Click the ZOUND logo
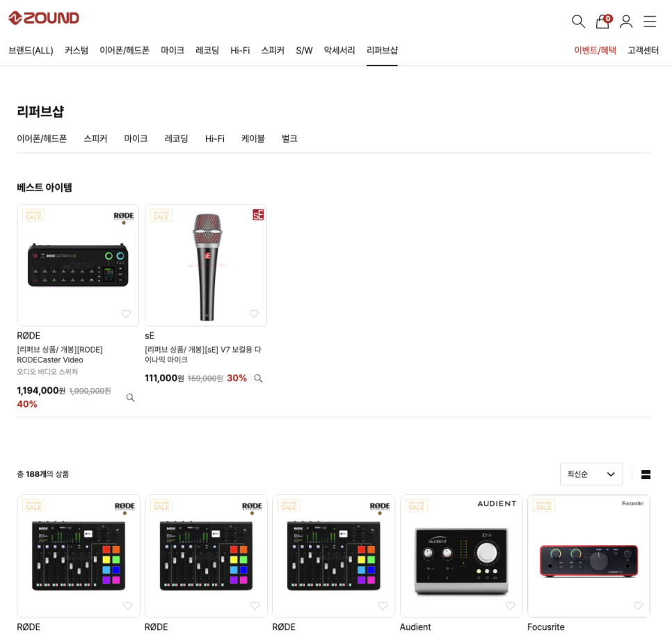The width and height of the screenshot is (672, 637). click(x=44, y=18)
